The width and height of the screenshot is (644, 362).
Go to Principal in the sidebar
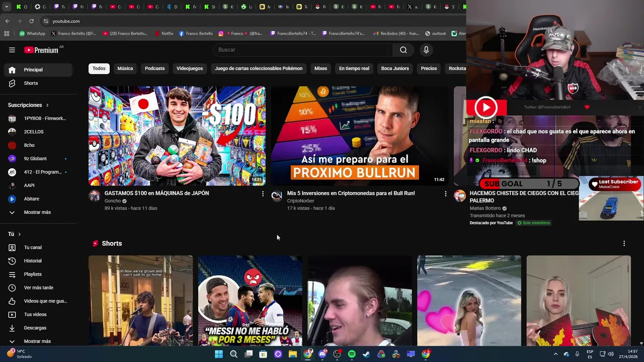[x=38, y=70]
